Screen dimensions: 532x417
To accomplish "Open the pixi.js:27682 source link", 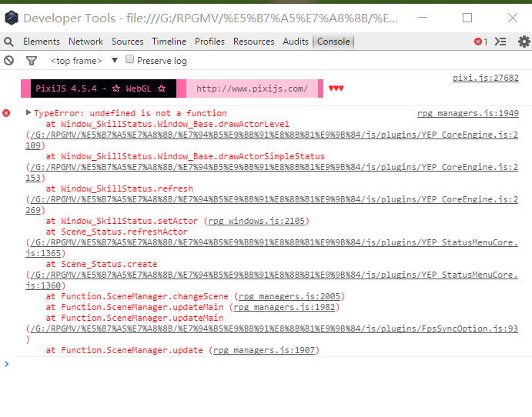I will click(x=486, y=78).
